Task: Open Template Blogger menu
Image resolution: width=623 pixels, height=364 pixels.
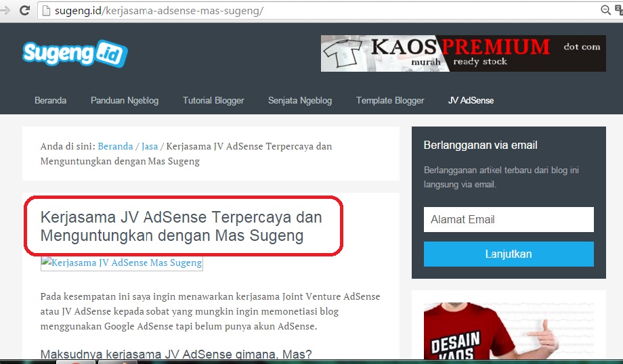Action: 390,100
